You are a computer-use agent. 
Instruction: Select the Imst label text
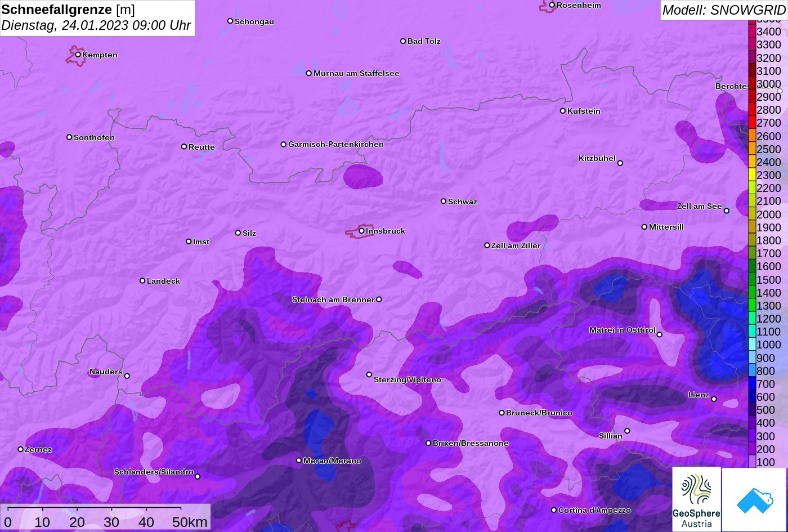pos(201,242)
